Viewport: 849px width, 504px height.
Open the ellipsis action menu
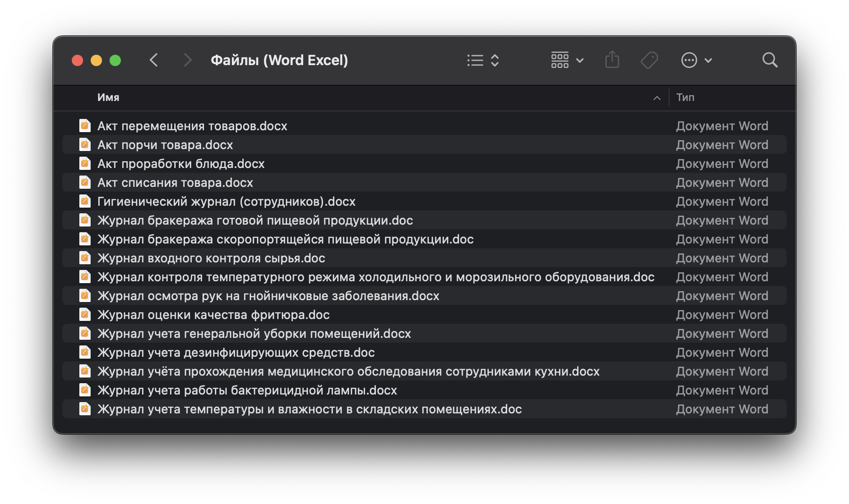pos(696,60)
